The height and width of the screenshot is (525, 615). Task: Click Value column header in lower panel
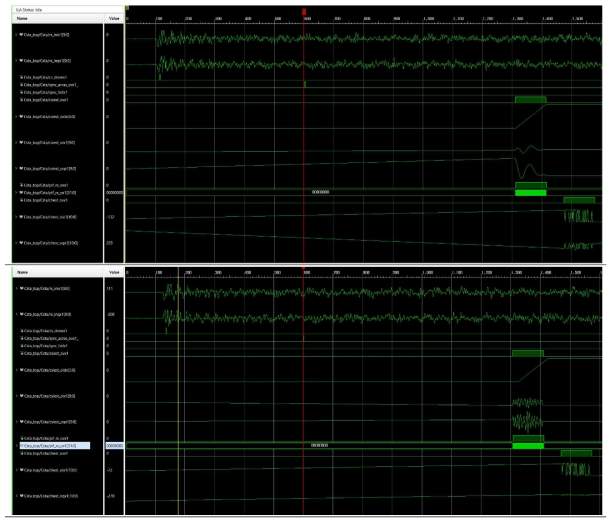[x=114, y=272]
